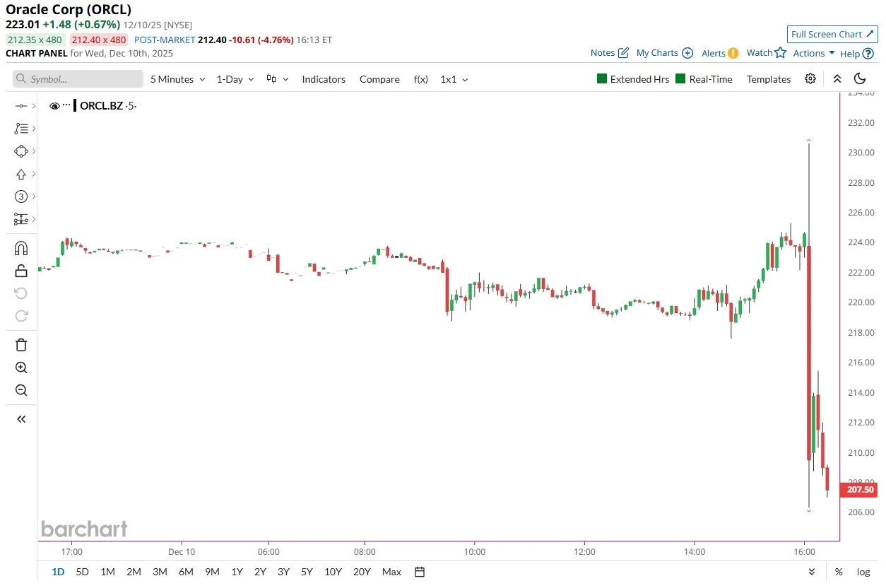886x588 pixels.
Task: Open the Notes editor
Action: (x=609, y=53)
